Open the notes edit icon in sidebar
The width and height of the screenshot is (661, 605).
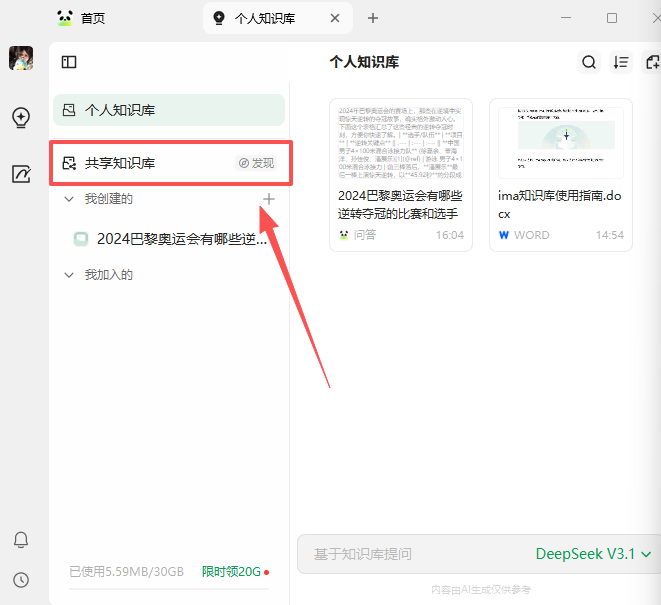[21, 174]
